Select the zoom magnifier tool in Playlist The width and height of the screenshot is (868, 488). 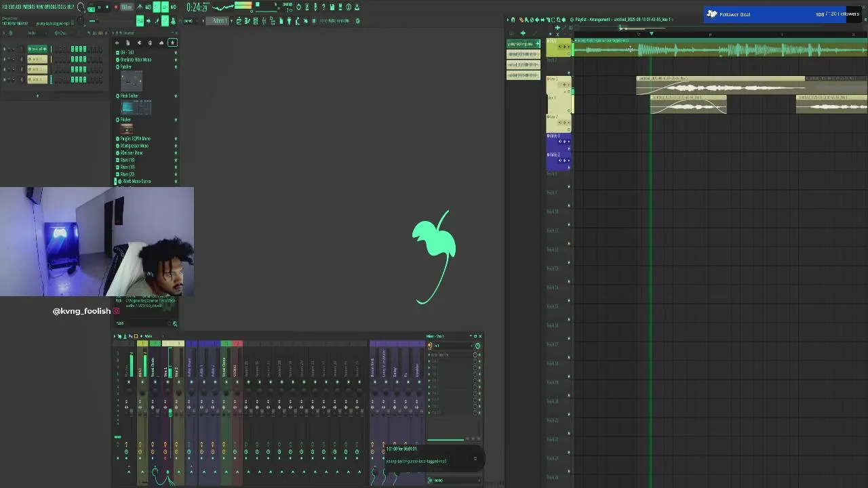558,20
